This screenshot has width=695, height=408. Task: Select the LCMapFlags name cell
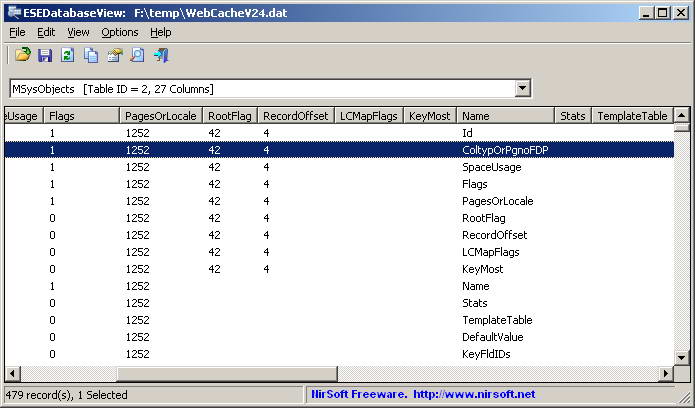click(491, 252)
